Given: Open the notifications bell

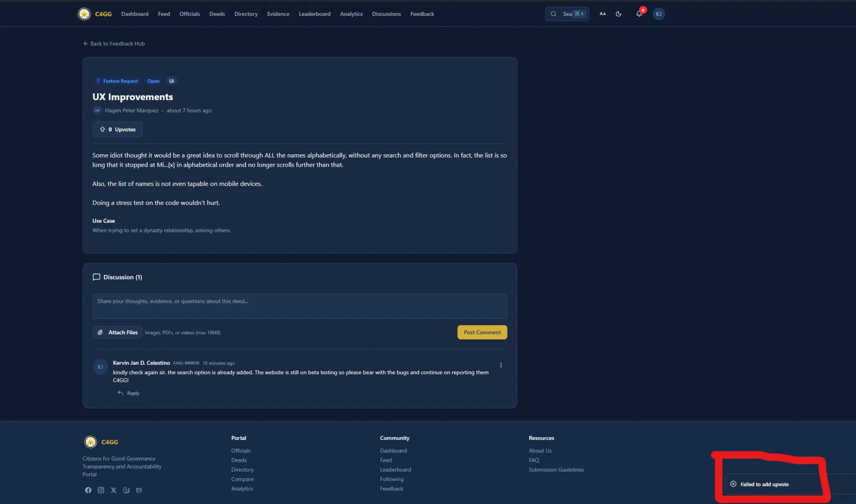Looking at the screenshot, I should [x=639, y=14].
